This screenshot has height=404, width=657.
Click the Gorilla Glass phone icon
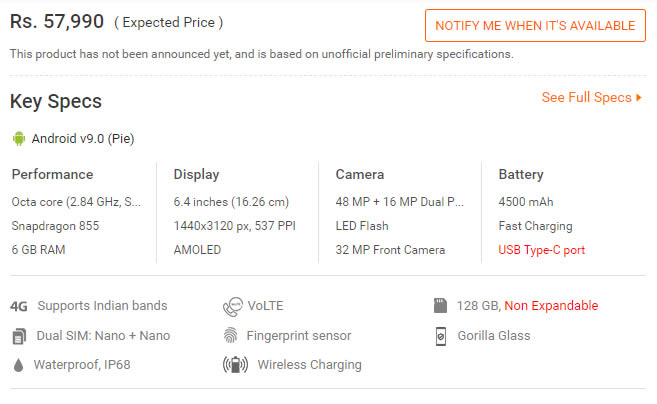tap(440, 336)
